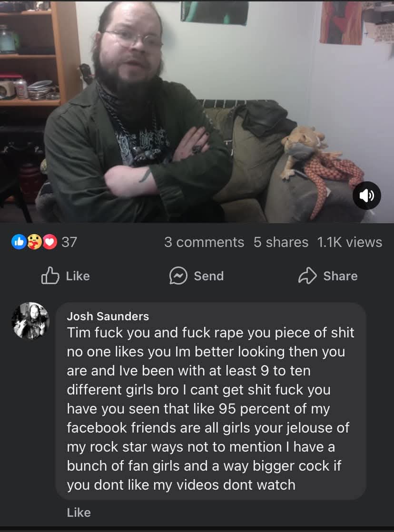Click the blue thumbs-up reaction icon
This screenshot has height=532, width=394.
[19, 242]
